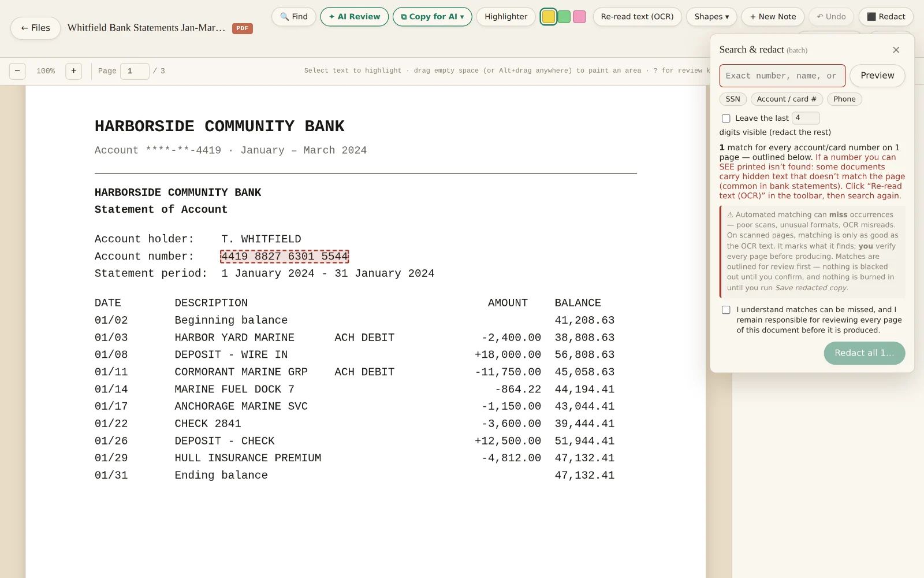Click CHECK 2841 description
Viewport: 924px width, 578px height.
[x=208, y=424]
